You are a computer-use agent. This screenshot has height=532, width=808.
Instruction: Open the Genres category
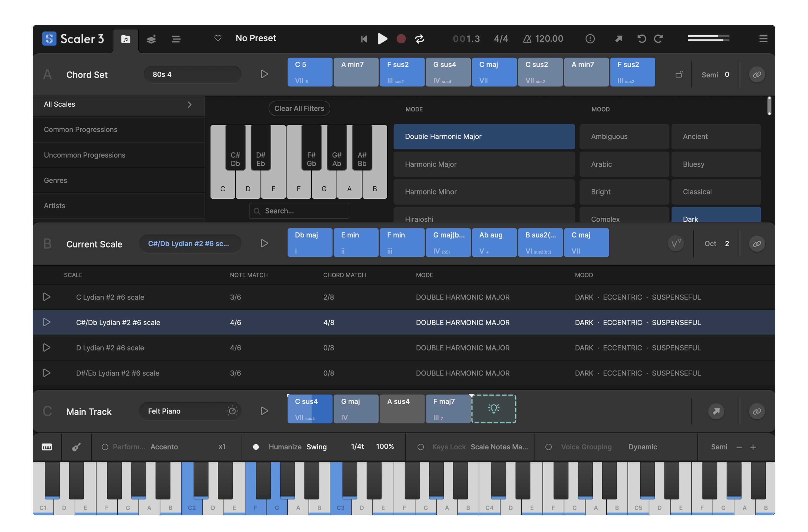click(55, 180)
